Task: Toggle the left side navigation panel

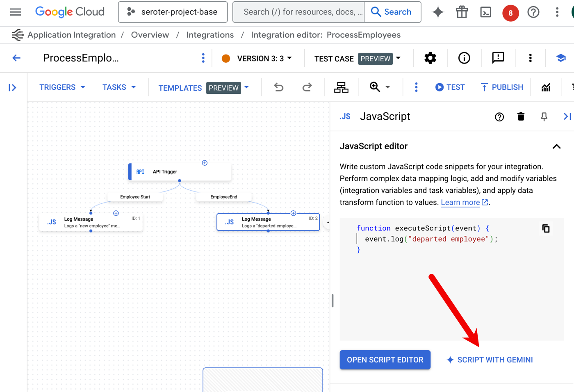Action: pos(13,88)
